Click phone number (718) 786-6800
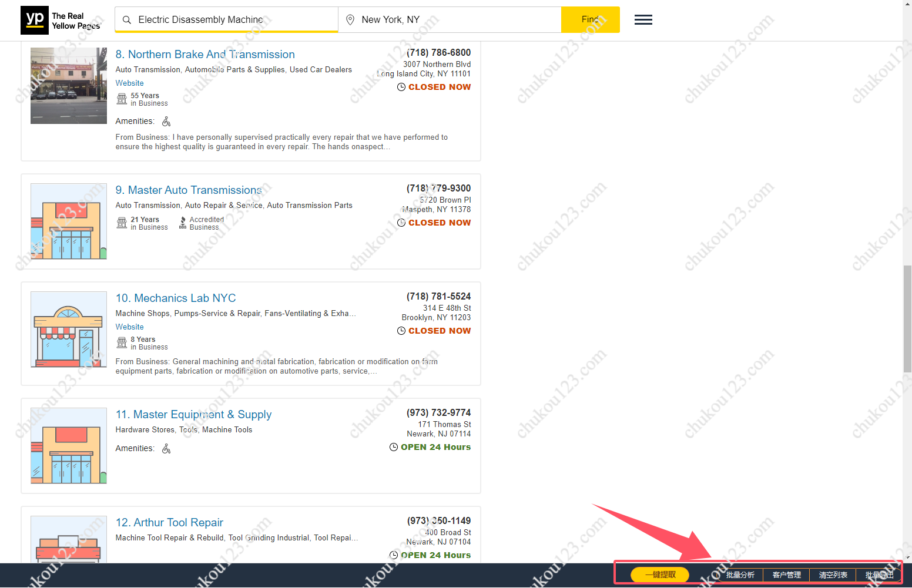Viewport: 912px width, 588px height. (438, 53)
